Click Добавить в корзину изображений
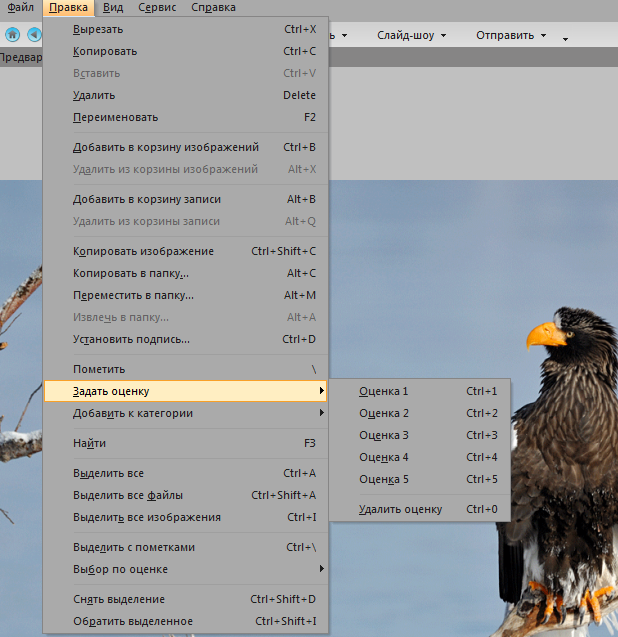Image resolution: width=618 pixels, height=637 pixels. [165, 147]
